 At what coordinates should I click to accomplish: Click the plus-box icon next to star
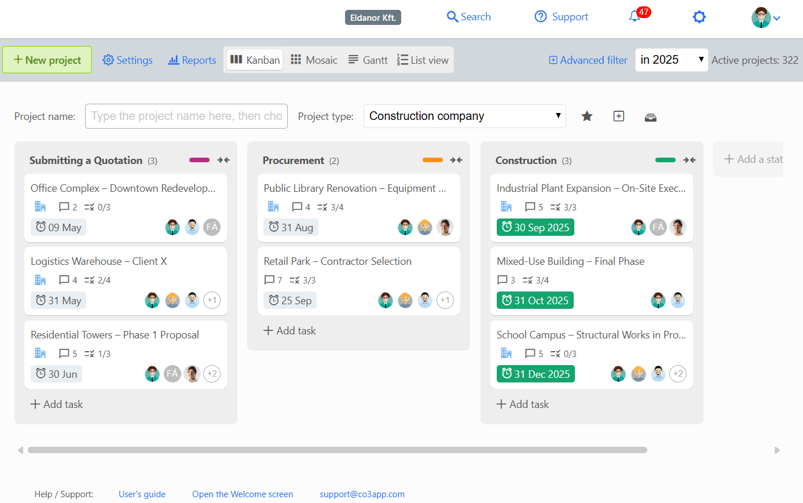tap(619, 116)
